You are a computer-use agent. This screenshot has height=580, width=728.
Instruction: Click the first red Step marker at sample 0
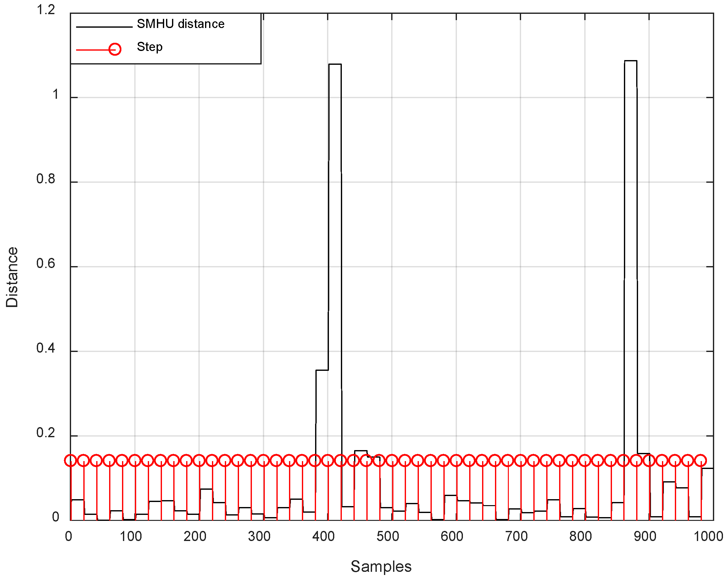pyautogui.click(x=70, y=460)
